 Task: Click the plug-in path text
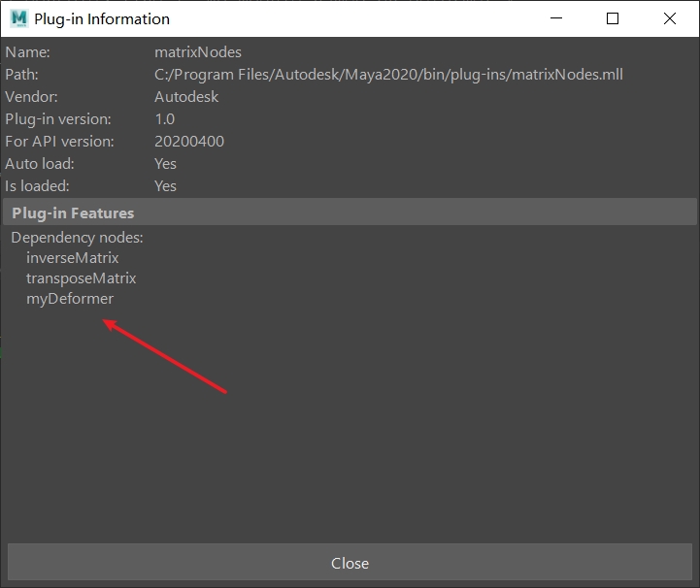point(388,75)
